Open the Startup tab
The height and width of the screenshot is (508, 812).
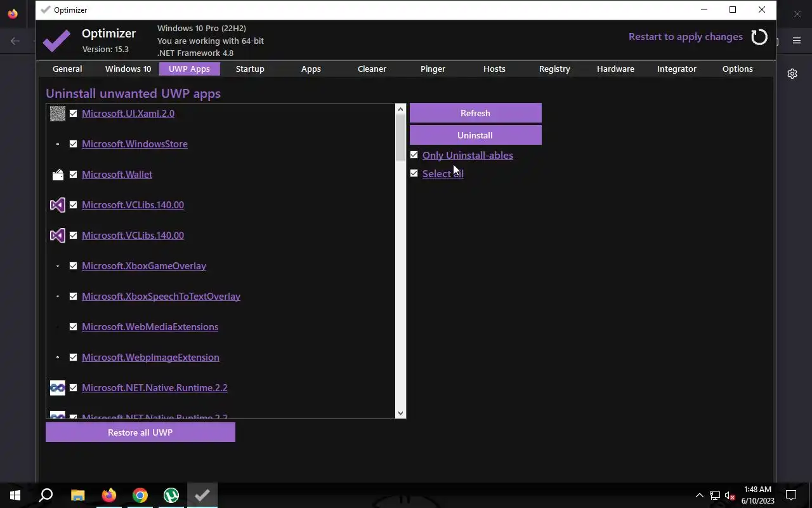(x=250, y=69)
